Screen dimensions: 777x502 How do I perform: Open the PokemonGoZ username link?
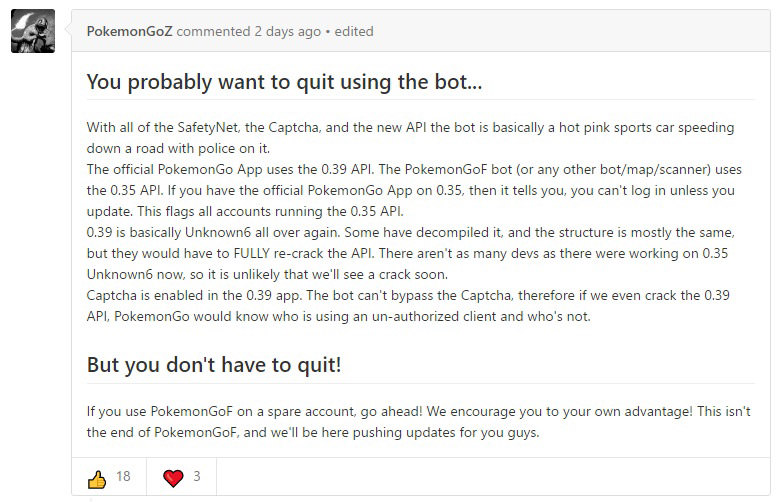coord(129,31)
